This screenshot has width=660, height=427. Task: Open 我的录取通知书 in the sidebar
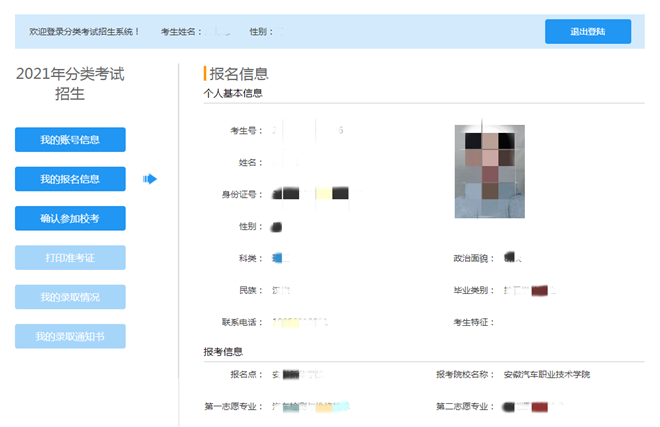[70, 336]
